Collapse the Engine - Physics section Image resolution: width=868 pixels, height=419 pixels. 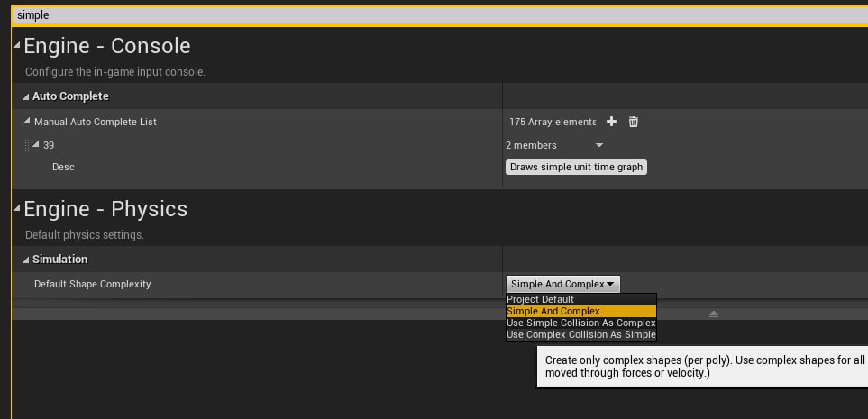(x=17, y=208)
